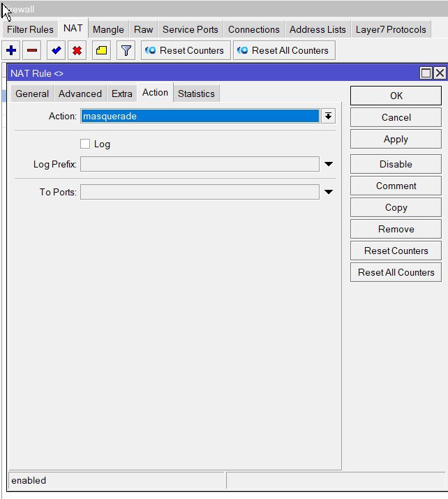The width and height of the screenshot is (448, 499).
Task: Click dialog Reset Counters button
Action: pos(396,251)
